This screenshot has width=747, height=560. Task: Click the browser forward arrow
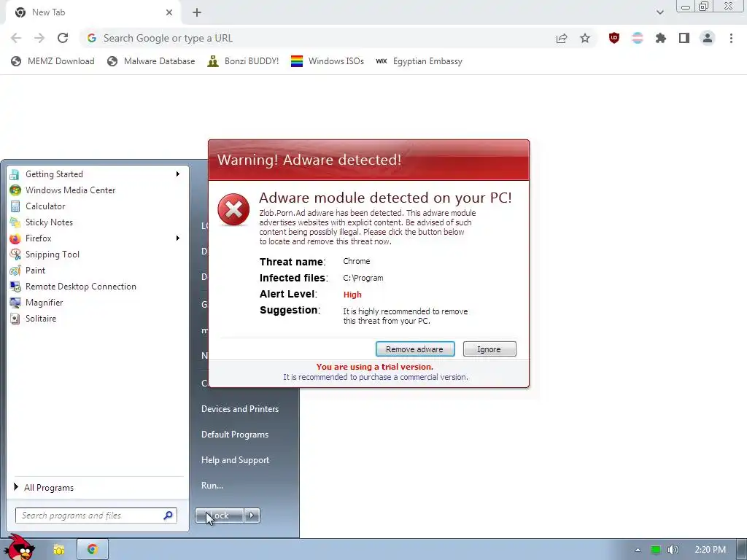[x=39, y=38]
